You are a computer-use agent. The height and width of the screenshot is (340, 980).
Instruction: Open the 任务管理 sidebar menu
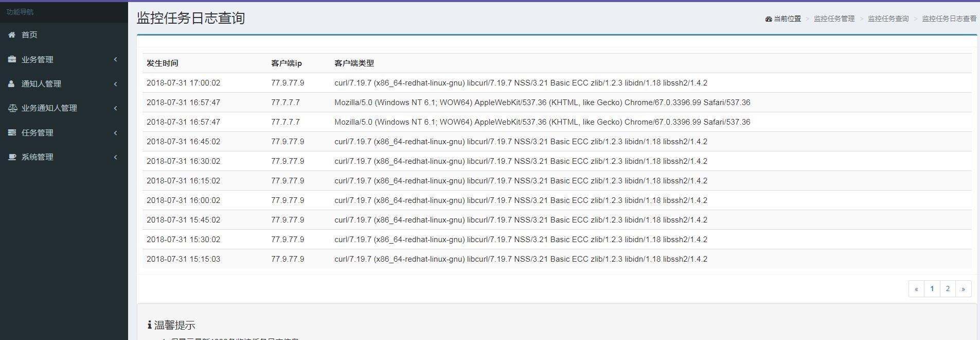pyautogui.click(x=64, y=132)
